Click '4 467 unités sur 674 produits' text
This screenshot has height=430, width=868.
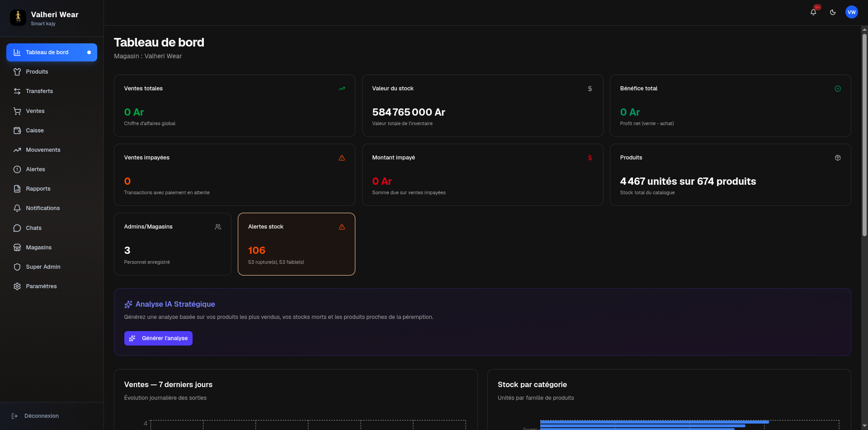point(688,181)
